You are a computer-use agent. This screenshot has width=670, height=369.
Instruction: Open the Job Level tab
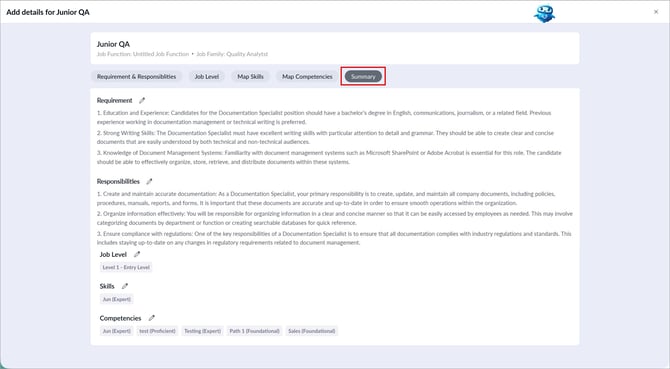click(207, 76)
